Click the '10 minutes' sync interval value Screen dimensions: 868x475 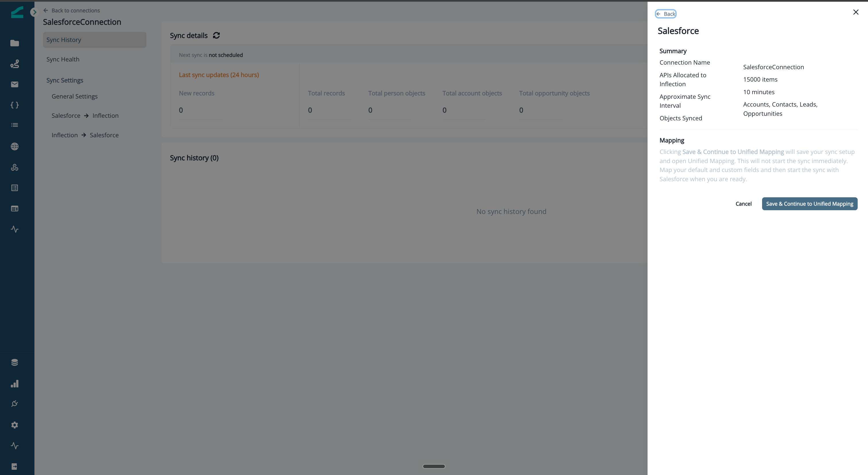tap(759, 92)
